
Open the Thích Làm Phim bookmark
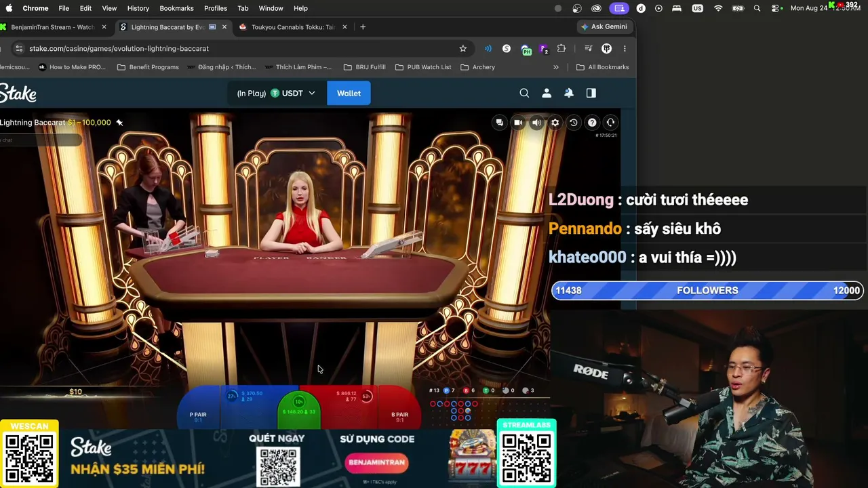tap(298, 67)
